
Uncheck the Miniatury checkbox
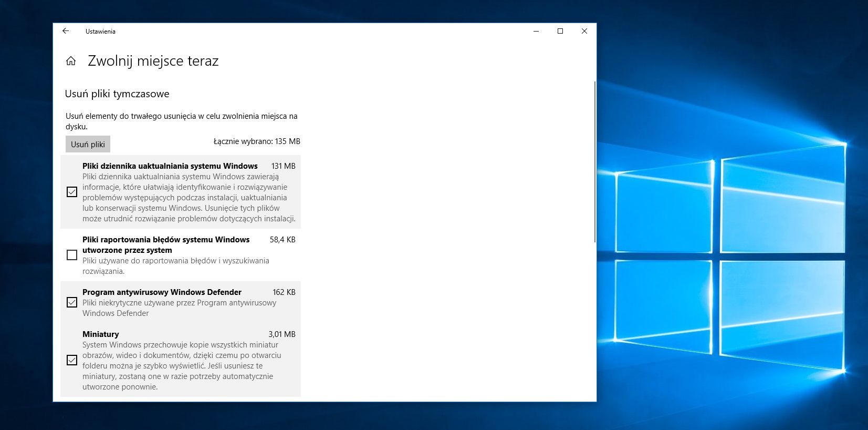(72, 360)
